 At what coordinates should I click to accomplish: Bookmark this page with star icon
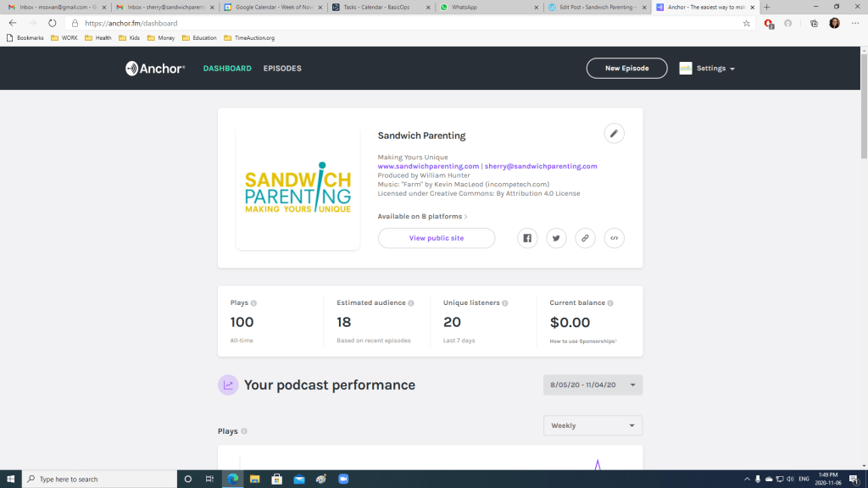[x=746, y=24]
